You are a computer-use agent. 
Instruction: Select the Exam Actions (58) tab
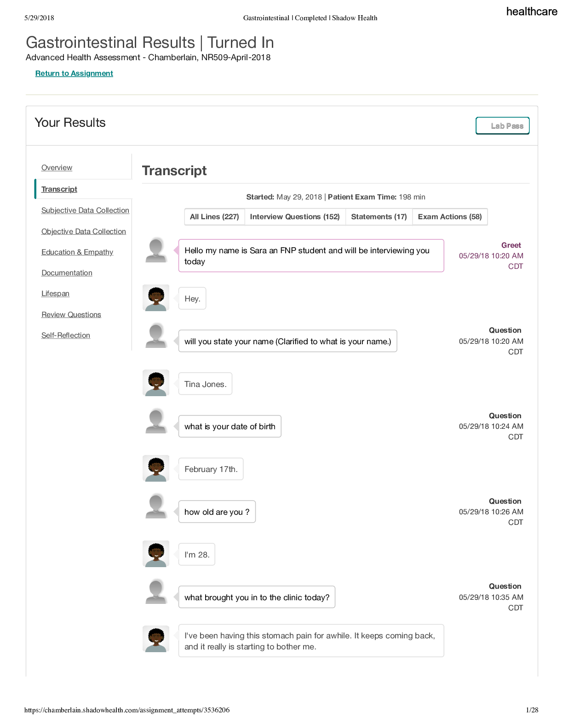tap(450, 217)
